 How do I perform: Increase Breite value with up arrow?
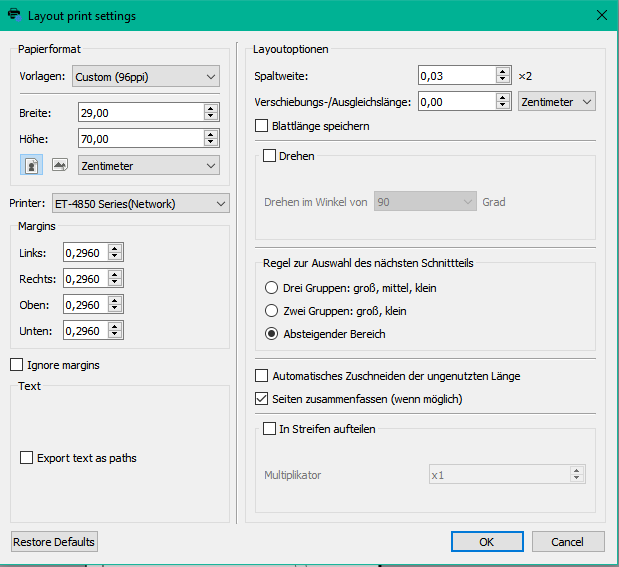[x=211, y=108]
